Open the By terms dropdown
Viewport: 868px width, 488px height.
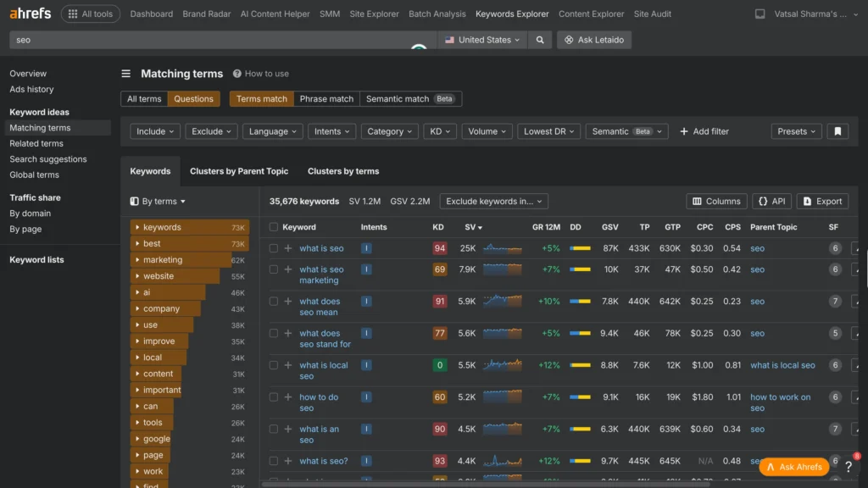coord(158,202)
